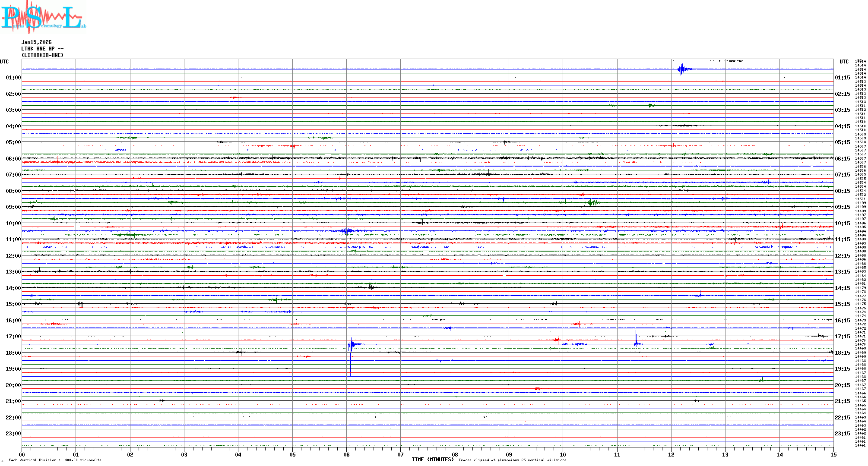
Task: Click the left UTC axis label
Action: coord(4,62)
